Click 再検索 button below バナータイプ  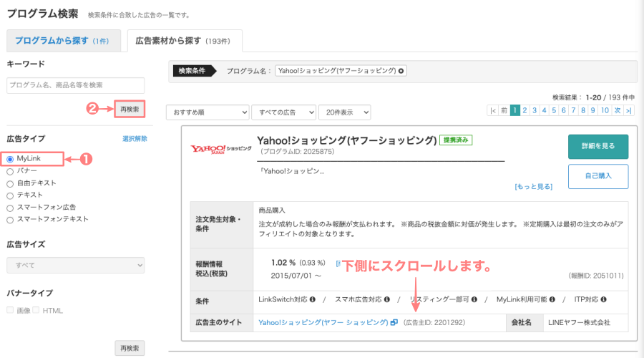point(130,348)
